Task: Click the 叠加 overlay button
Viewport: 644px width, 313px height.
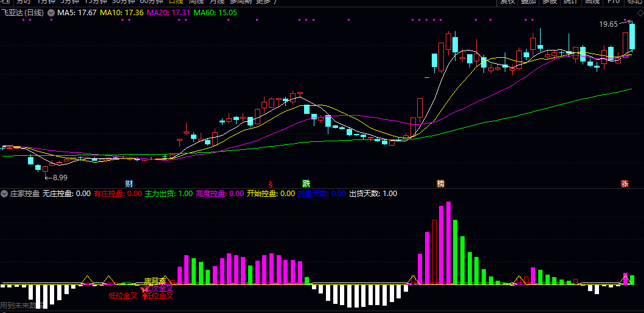Action: tap(528, 2)
